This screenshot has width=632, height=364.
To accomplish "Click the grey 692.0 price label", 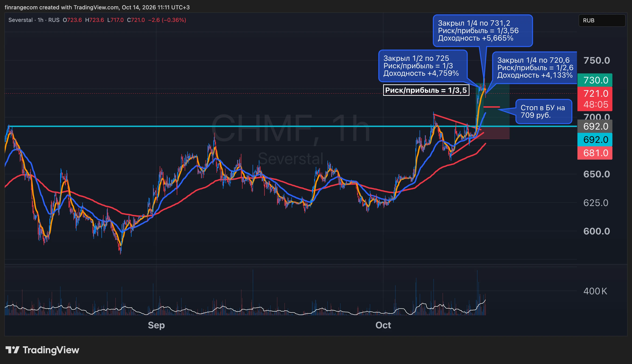I will click(595, 126).
